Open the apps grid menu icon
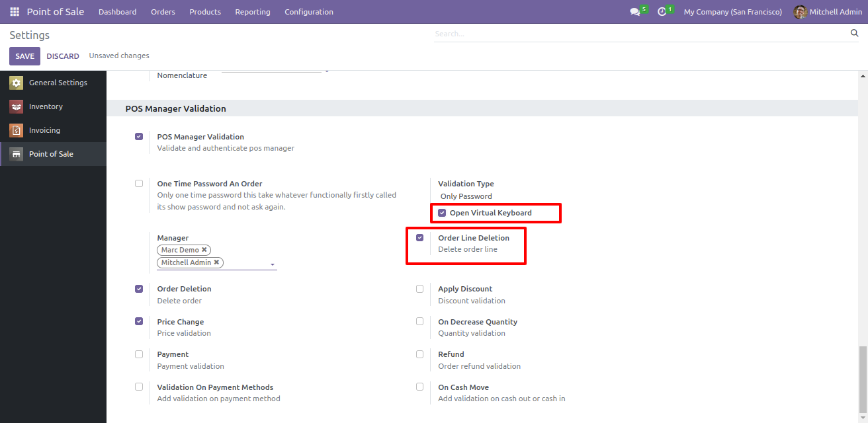This screenshot has width=868, height=423. tap(15, 12)
